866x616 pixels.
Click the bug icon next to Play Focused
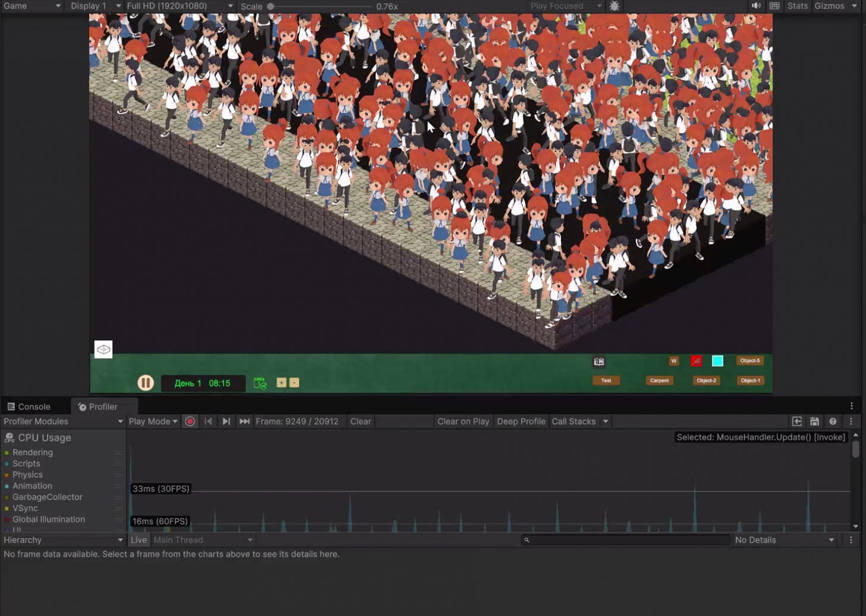point(614,6)
